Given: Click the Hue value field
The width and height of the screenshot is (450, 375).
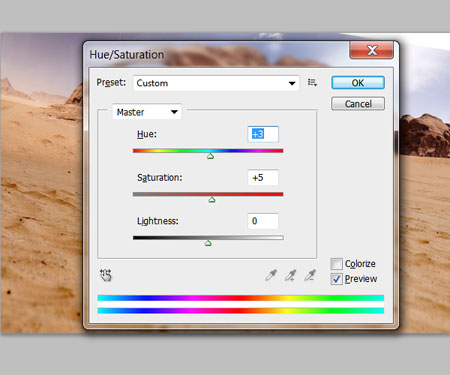Looking at the screenshot, I should pos(263,134).
